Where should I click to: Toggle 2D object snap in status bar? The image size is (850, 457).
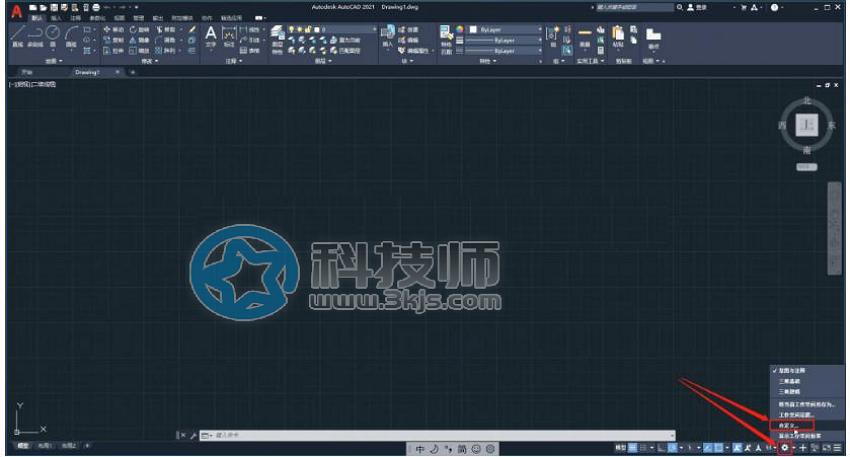coord(719,448)
